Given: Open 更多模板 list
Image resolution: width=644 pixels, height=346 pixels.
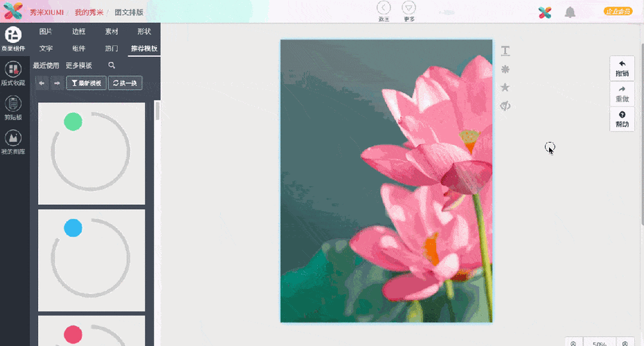Looking at the screenshot, I should pos(79,65).
